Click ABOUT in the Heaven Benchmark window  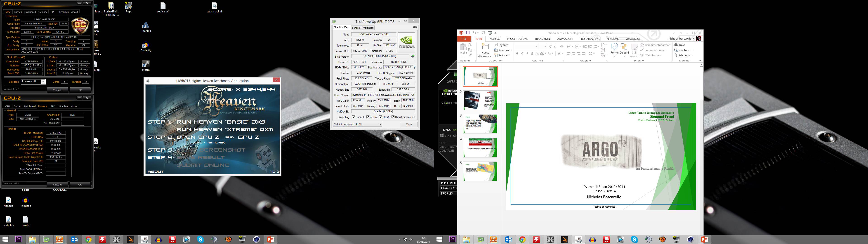pos(156,171)
